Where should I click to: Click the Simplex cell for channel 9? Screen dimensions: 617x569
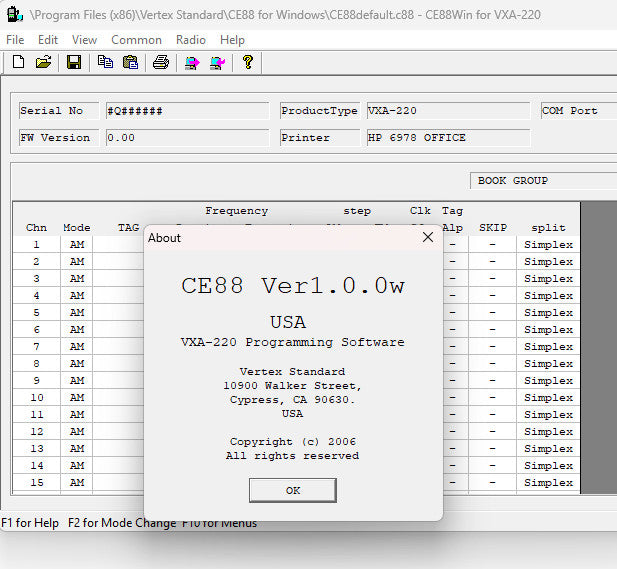[x=548, y=381]
